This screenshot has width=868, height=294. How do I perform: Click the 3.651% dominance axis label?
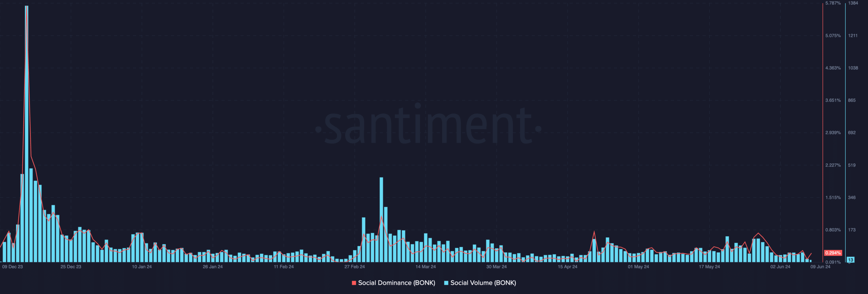click(x=833, y=100)
